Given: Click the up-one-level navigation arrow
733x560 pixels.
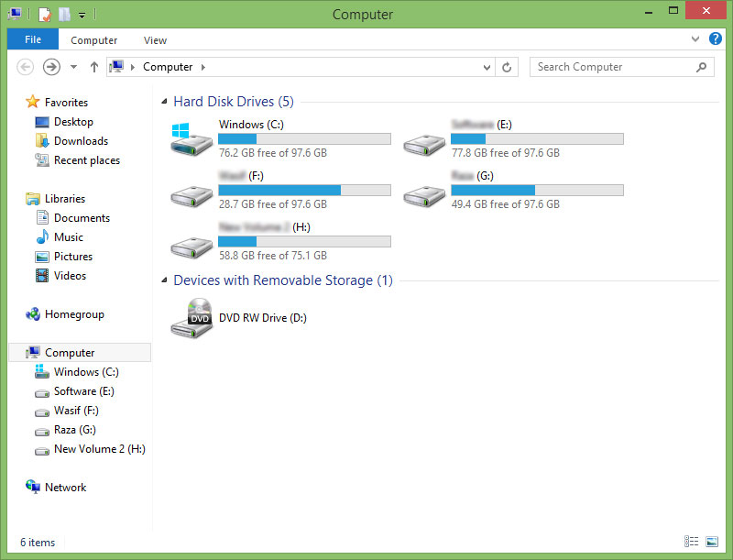Looking at the screenshot, I should 94,66.
